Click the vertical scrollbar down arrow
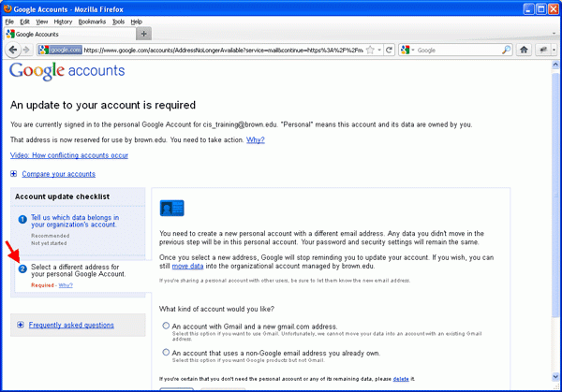Screen dimensions: 562x392 (555, 377)
